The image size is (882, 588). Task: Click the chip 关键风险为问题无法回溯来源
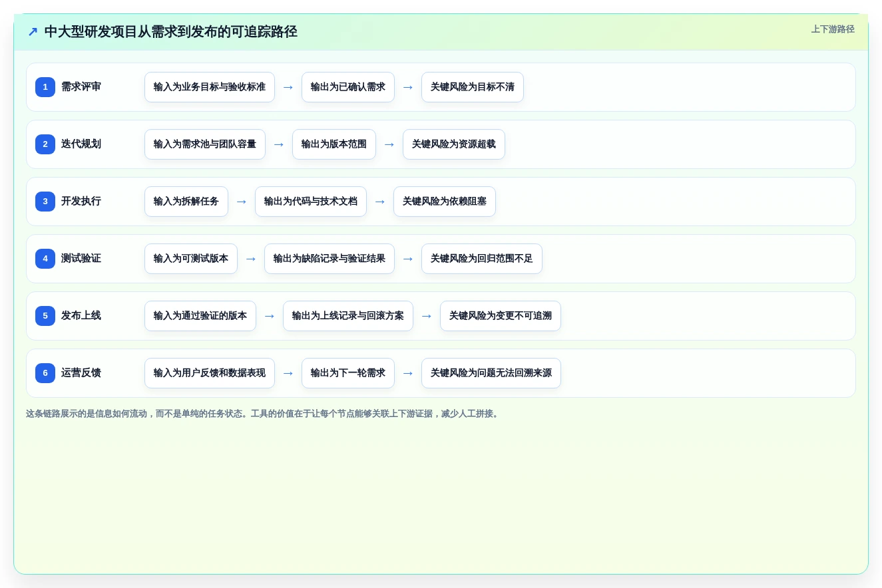[491, 373]
